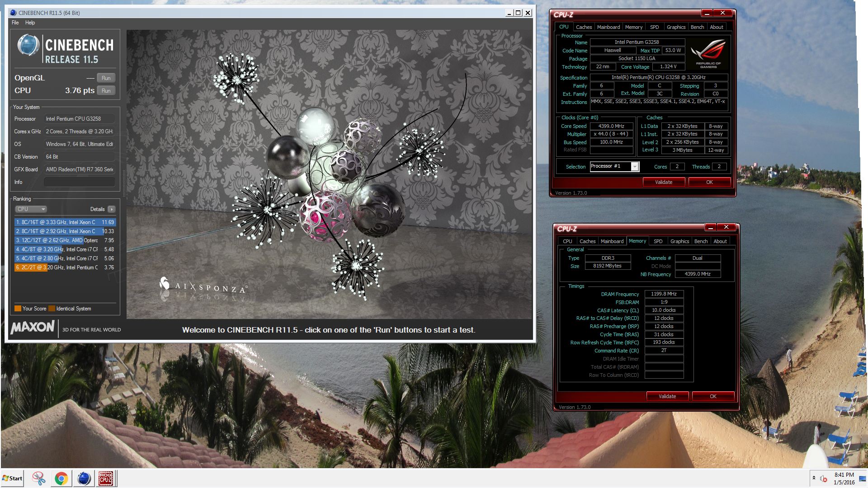Open the Help menu in Cinebench
Viewport: 868px width, 488px height.
[30, 23]
